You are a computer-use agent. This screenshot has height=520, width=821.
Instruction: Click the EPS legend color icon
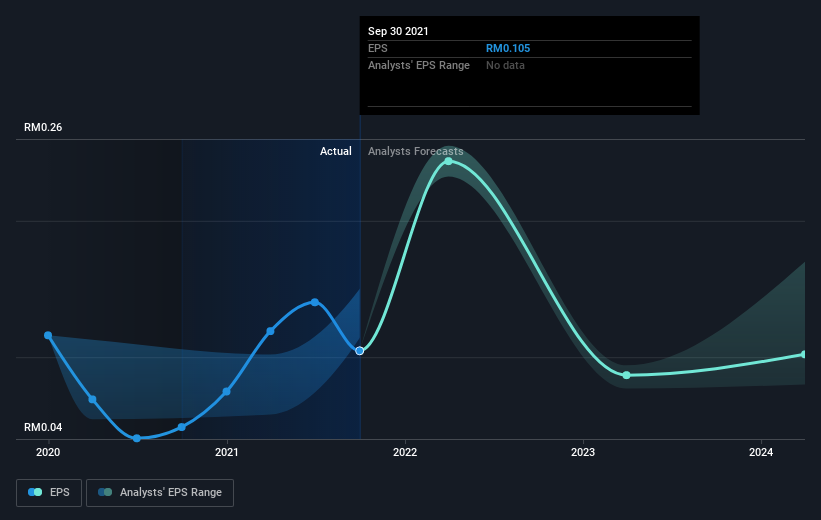(x=35, y=492)
